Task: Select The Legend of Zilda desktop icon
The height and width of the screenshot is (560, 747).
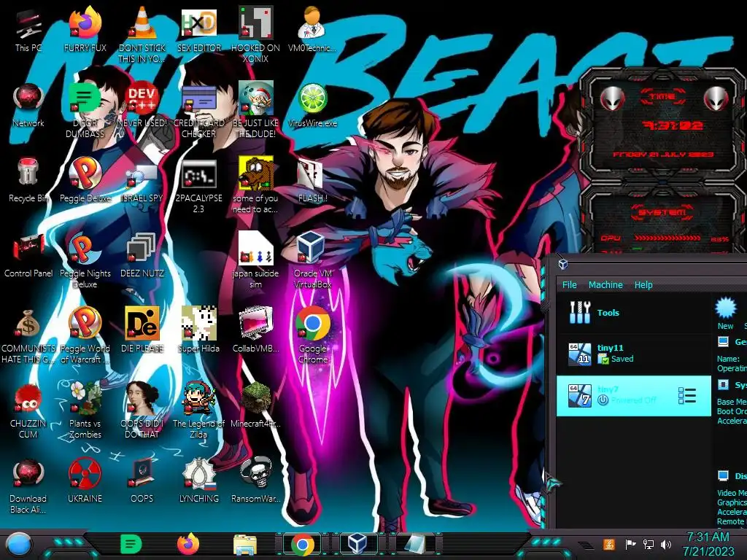Action: pyautogui.click(x=198, y=411)
